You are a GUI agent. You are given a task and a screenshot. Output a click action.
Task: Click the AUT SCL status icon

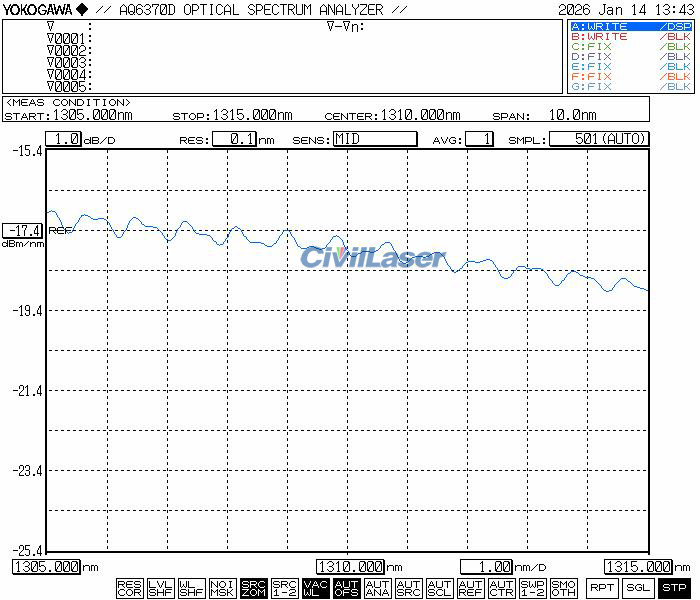pos(439,588)
